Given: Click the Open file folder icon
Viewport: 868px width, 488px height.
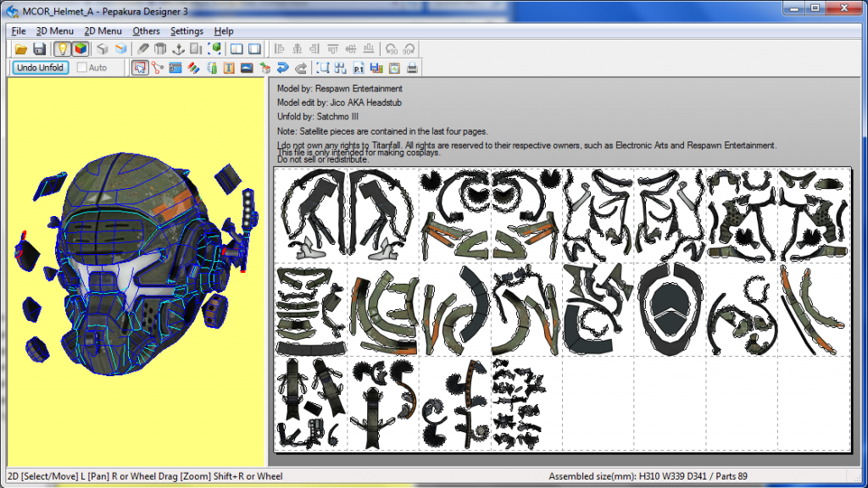Looking at the screenshot, I should coord(21,49).
